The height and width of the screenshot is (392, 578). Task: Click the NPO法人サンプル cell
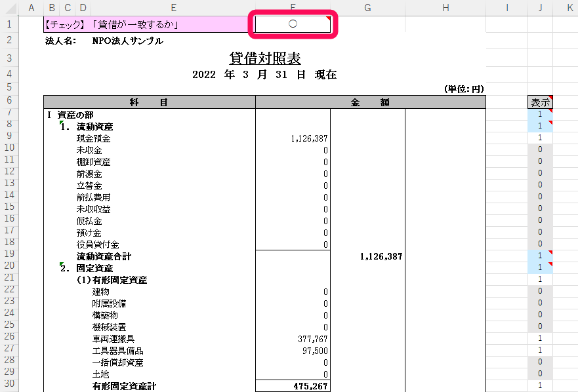127,41
